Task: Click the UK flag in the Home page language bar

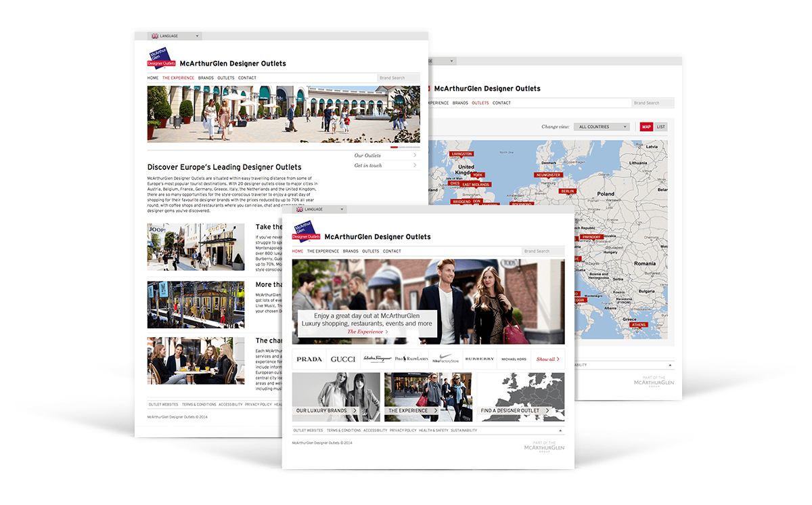Action: pos(300,209)
